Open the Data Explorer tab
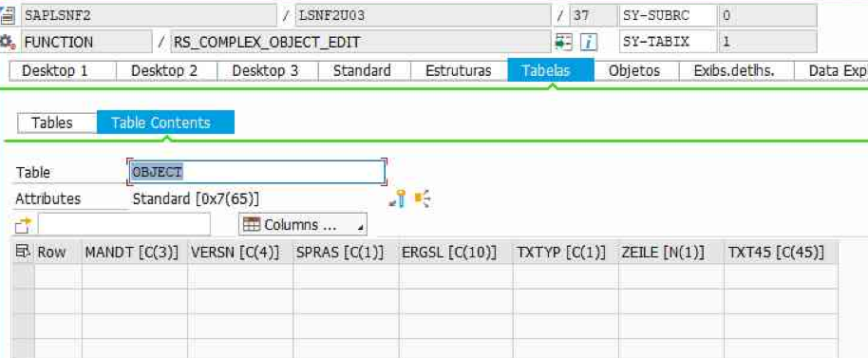The height and width of the screenshot is (358, 868). click(831, 71)
